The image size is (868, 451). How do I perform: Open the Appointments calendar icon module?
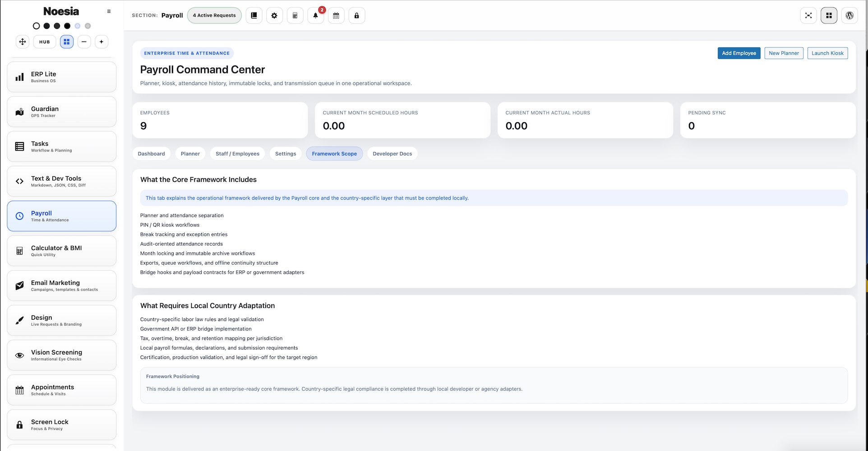tap(62, 390)
